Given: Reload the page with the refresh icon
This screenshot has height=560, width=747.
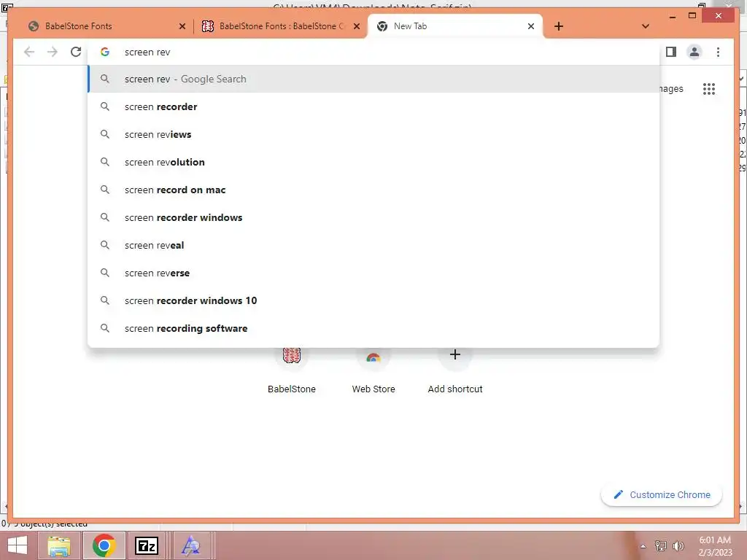Looking at the screenshot, I should click(76, 52).
